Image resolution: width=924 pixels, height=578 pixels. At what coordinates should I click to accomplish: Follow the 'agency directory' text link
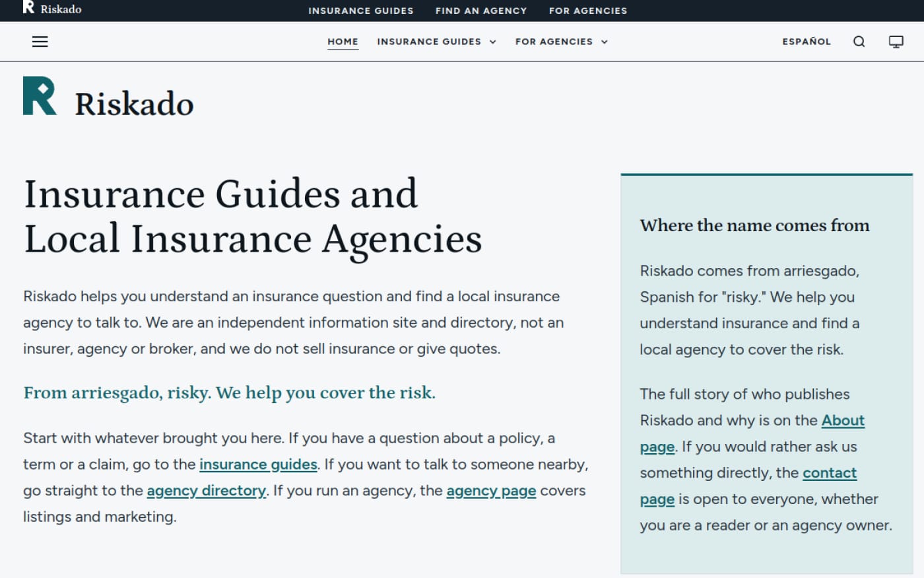pyautogui.click(x=206, y=491)
